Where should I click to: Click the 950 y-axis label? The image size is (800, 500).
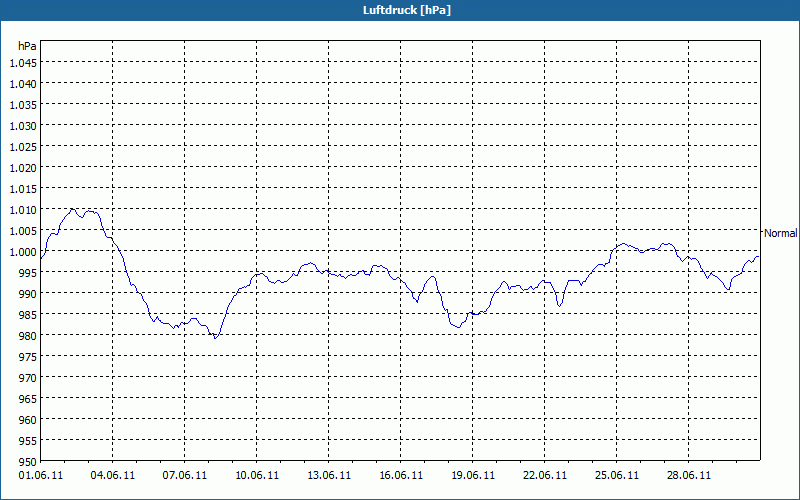[29, 462]
